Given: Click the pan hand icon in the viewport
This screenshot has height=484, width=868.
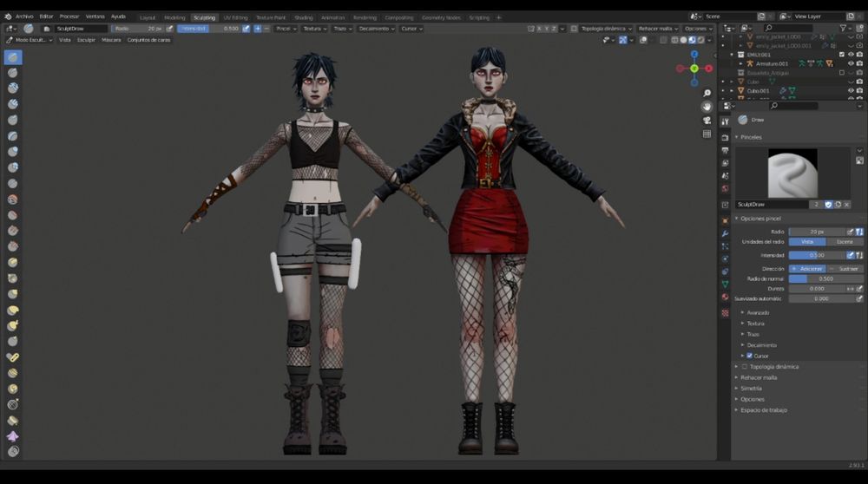Looking at the screenshot, I should pos(707,107).
